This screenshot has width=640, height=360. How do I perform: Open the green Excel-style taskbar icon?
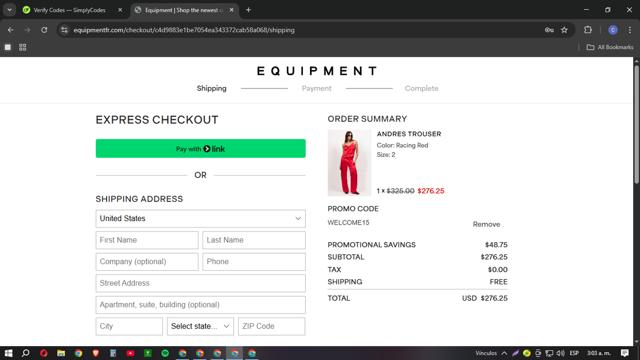click(x=148, y=353)
